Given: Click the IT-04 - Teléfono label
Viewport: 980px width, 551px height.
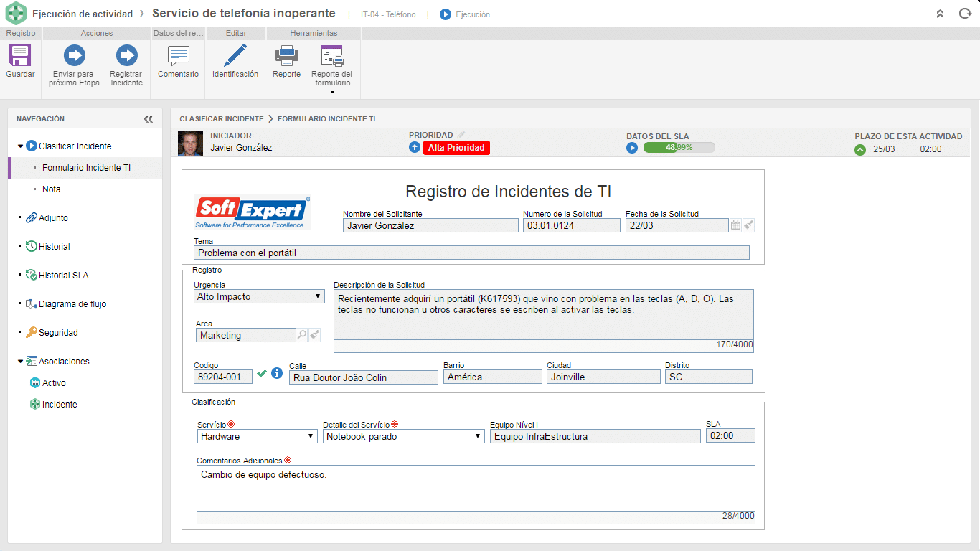Looking at the screenshot, I should (x=388, y=14).
